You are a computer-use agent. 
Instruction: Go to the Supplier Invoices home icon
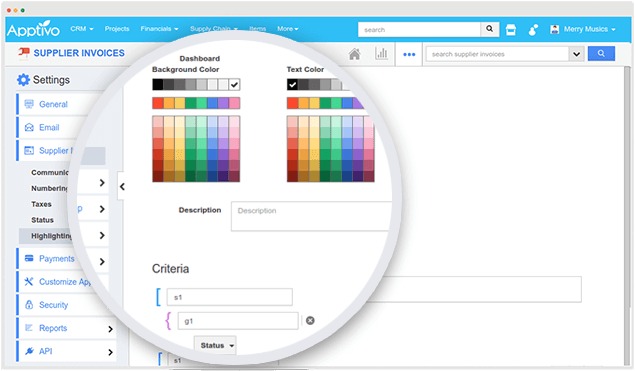click(x=354, y=54)
